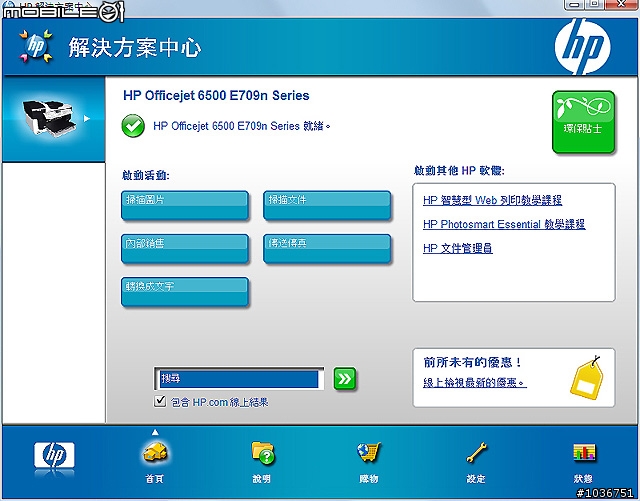This screenshot has width=640, height=501.
Task: Click the HP Officejet 6500 E709n Series title
Action: click(x=216, y=96)
